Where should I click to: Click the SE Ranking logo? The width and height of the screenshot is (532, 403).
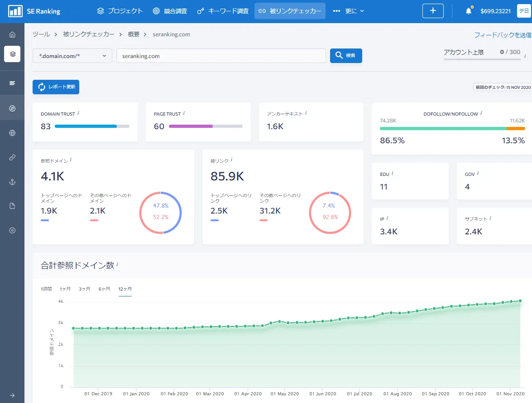tap(34, 11)
